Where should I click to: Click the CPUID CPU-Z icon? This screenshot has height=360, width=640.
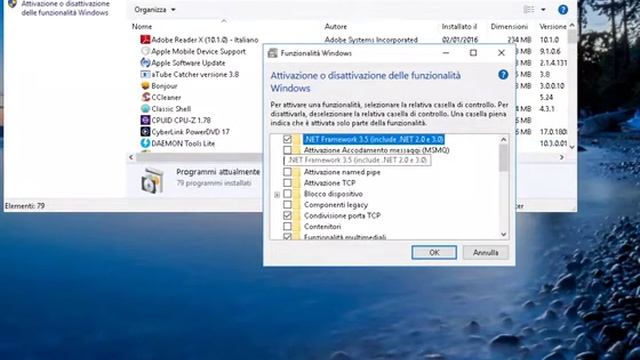coord(145,120)
